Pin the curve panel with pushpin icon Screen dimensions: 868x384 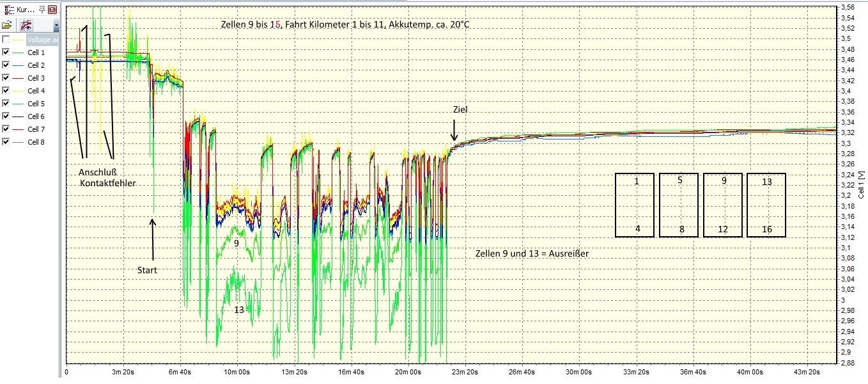click(x=41, y=10)
